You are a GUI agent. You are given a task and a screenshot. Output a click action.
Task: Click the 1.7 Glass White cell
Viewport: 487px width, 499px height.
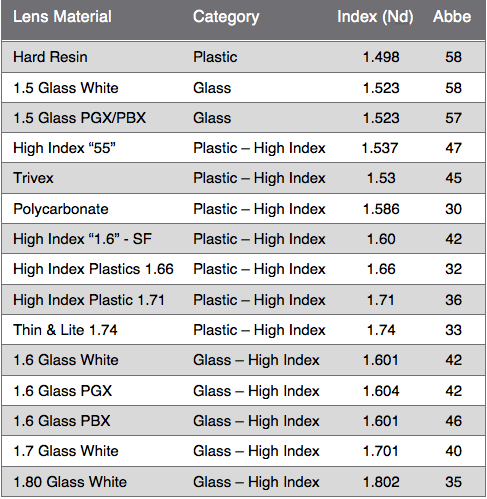click(66, 451)
